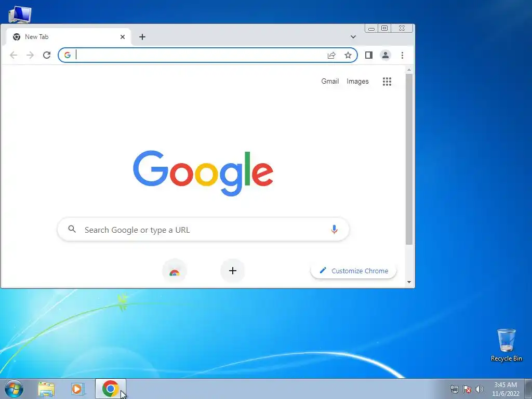The height and width of the screenshot is (399, 532).
Task: Toggle the Chrome side panel
Action: (x=369, y=55)
